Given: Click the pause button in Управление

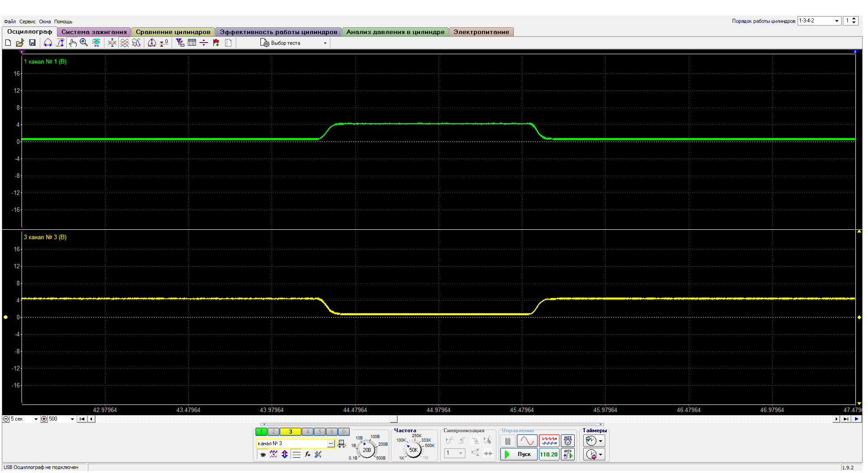Looking at the screenshot, I should [508, 441].
